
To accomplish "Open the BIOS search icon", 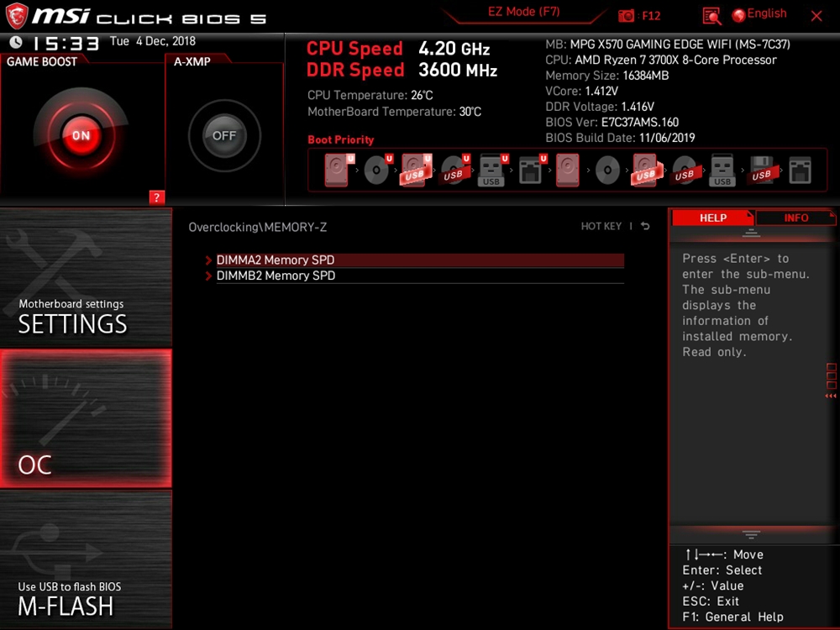I will (x=711, y=16).
